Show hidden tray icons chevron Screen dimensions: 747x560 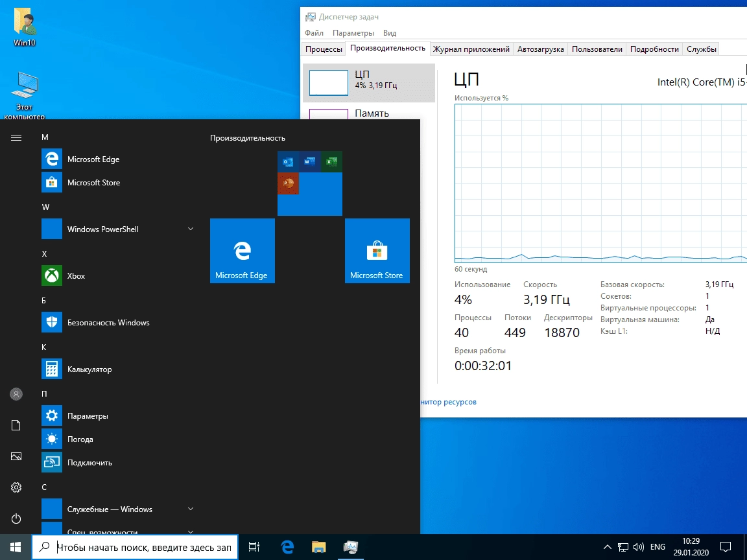click(608, 546)
